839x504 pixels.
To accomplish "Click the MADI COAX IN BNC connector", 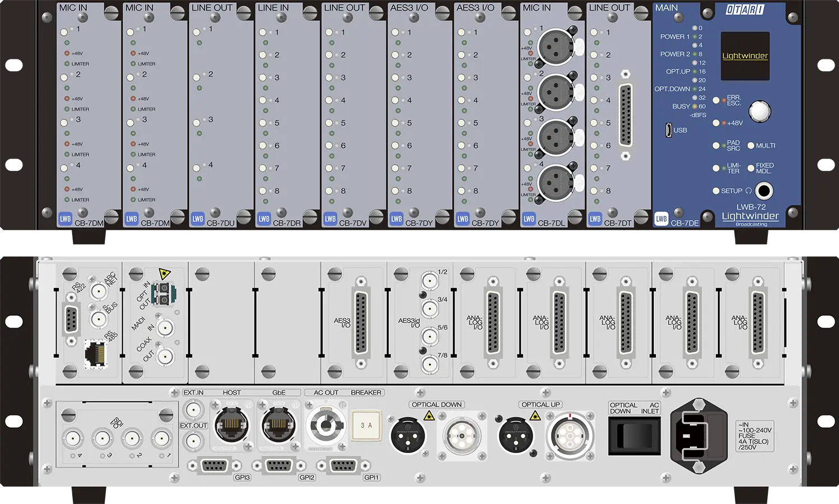I will 165,328.
